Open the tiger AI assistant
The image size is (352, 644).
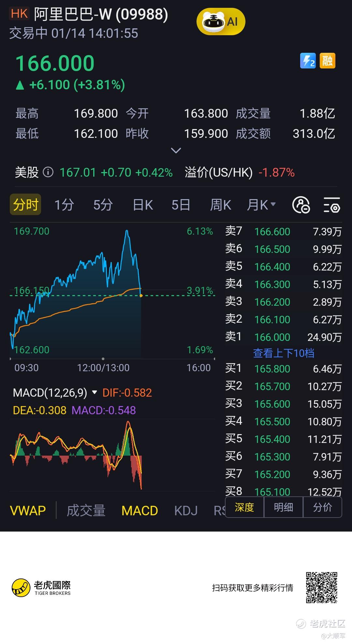coord(221,22)
